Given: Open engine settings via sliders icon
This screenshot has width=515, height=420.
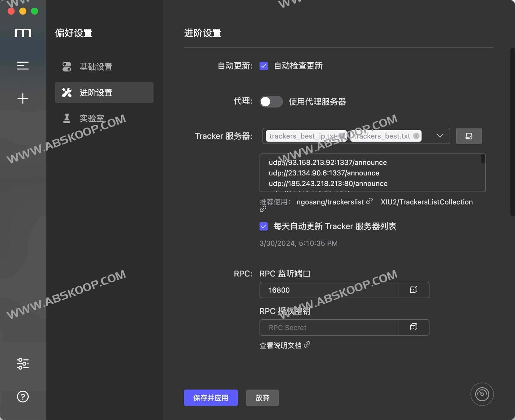Looking at the screenshot, I should click(23, 364).
